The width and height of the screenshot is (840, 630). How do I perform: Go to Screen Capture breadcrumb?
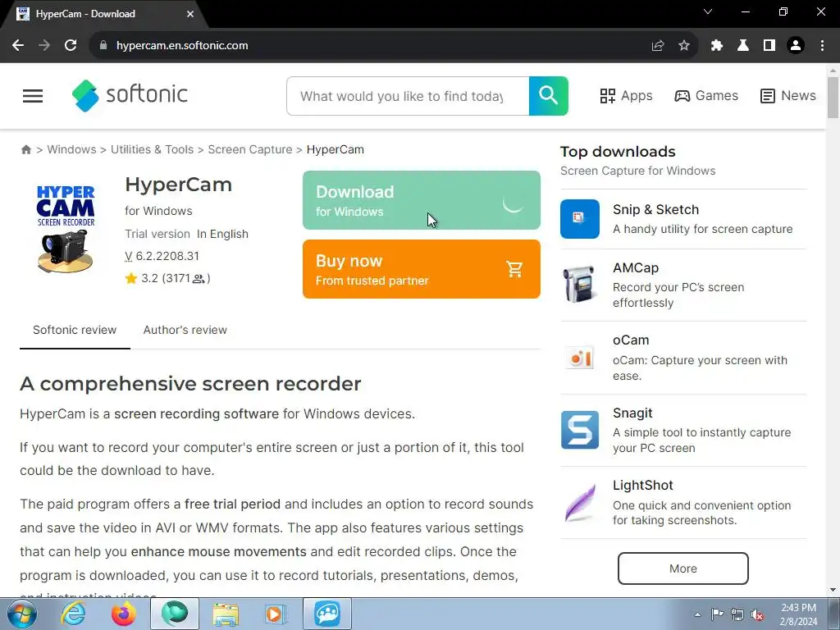250,149
